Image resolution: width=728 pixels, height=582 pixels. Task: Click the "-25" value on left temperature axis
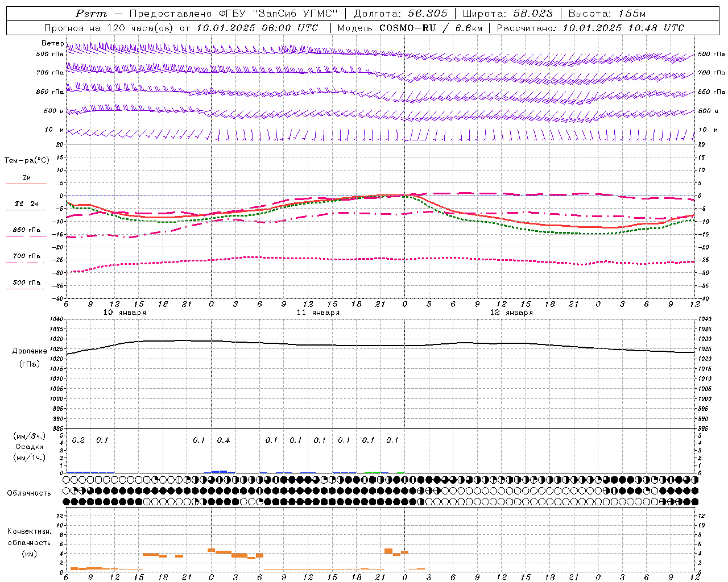pos(59,260)
